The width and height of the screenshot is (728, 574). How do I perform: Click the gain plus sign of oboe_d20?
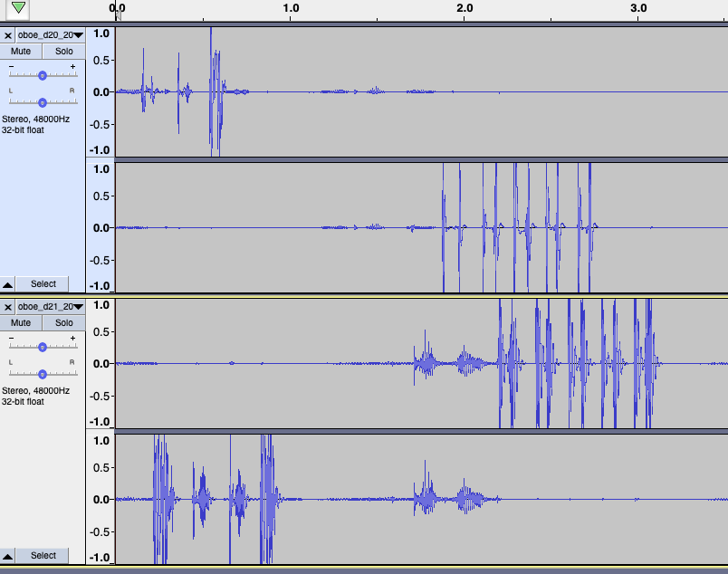pyautogui.click(x=73, y=66)
